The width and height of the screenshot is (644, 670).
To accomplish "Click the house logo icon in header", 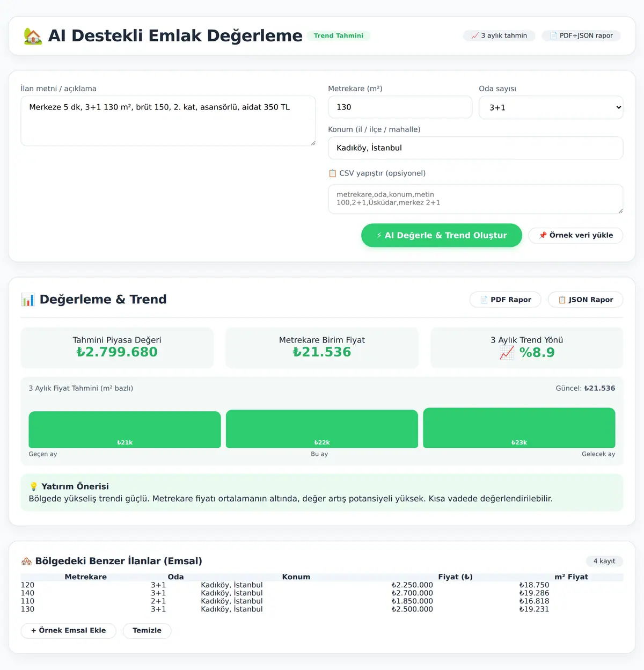I will point(33,36).
